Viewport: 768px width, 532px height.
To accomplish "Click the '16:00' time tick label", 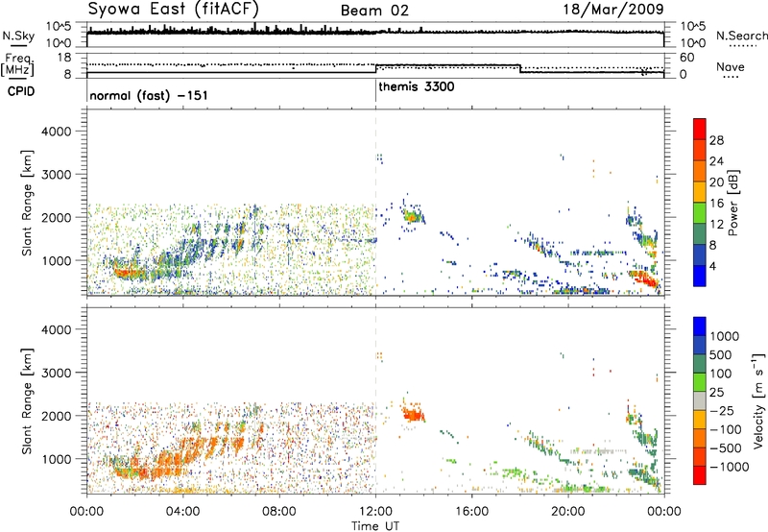I will pos(471,512).
